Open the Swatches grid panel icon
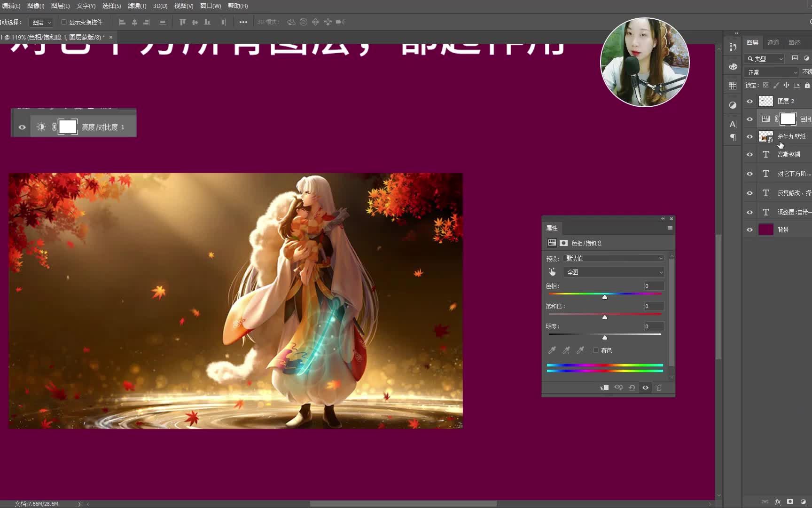This screenshot has height=508, width=812. tap(733, 86)
